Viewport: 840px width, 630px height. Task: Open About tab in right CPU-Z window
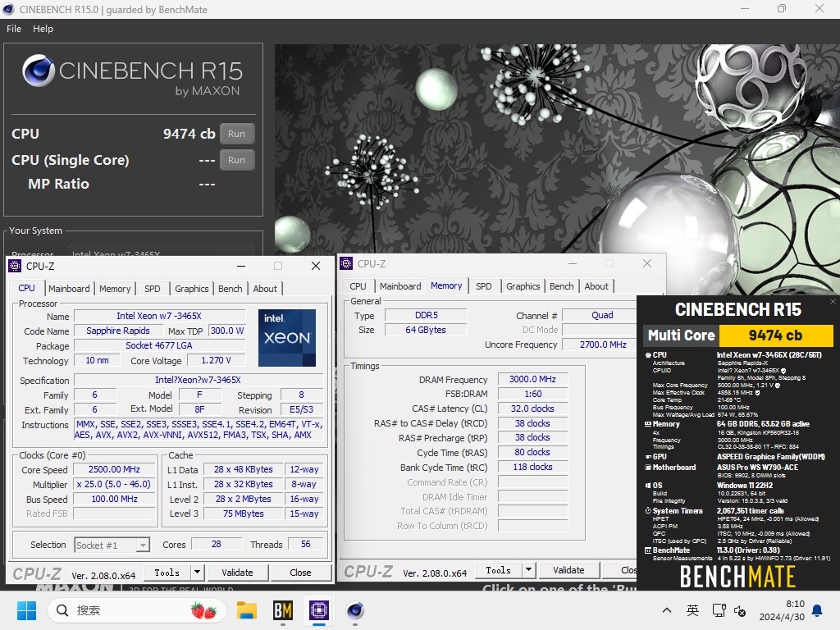[596, 286]
